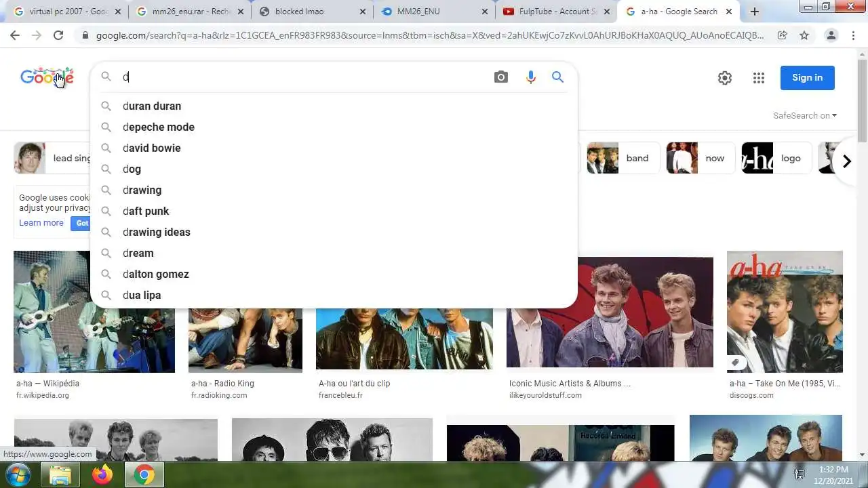
Task: Open Google quick settings gear
Action: pos(725,78)
